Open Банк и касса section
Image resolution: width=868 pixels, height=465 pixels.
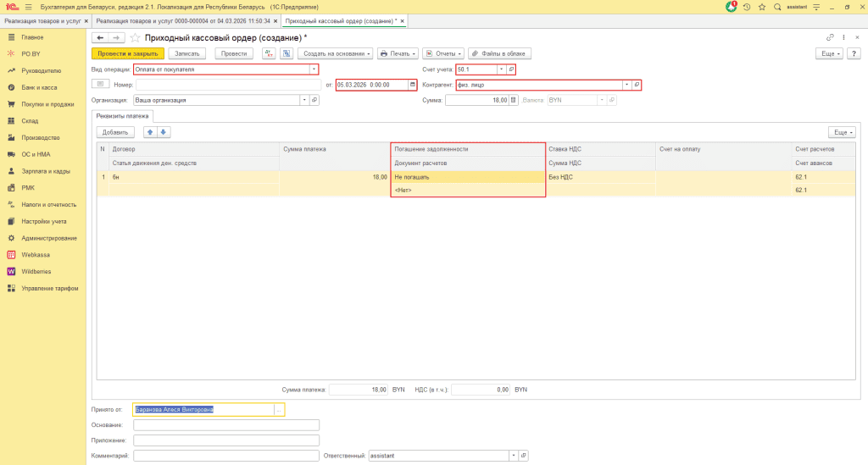click(38, 87)
